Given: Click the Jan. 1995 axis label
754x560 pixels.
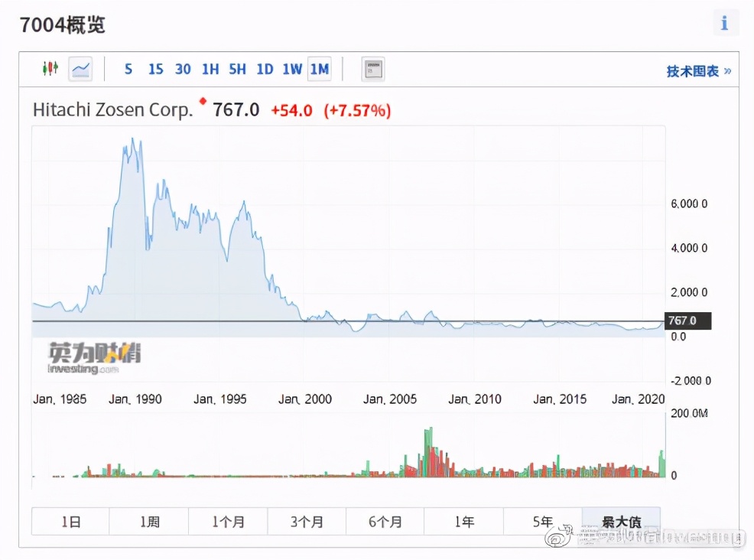Looking at the screenshot, I should [220, 399].
